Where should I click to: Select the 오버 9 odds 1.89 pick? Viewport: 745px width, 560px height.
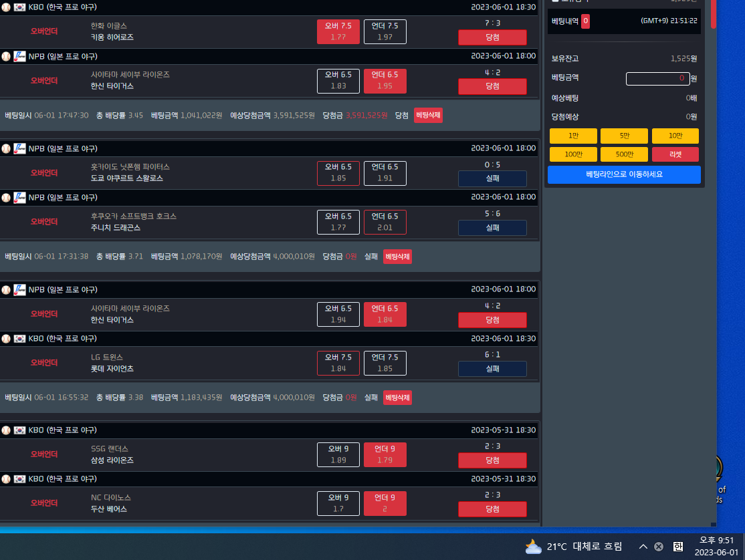(x=338, y=454)
